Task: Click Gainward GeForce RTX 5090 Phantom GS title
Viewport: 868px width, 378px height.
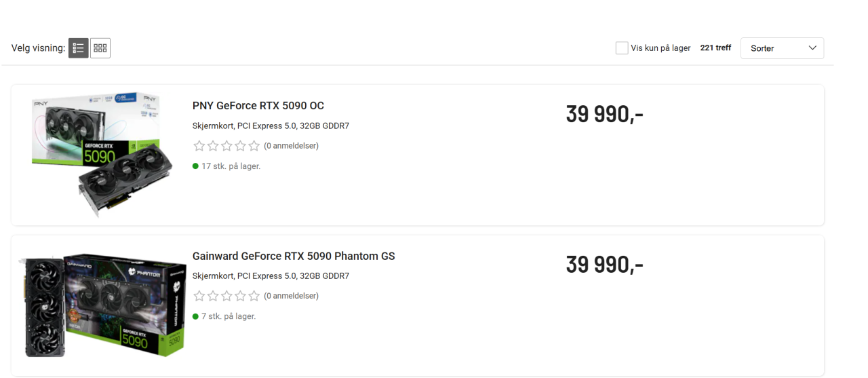Action: 294,257
